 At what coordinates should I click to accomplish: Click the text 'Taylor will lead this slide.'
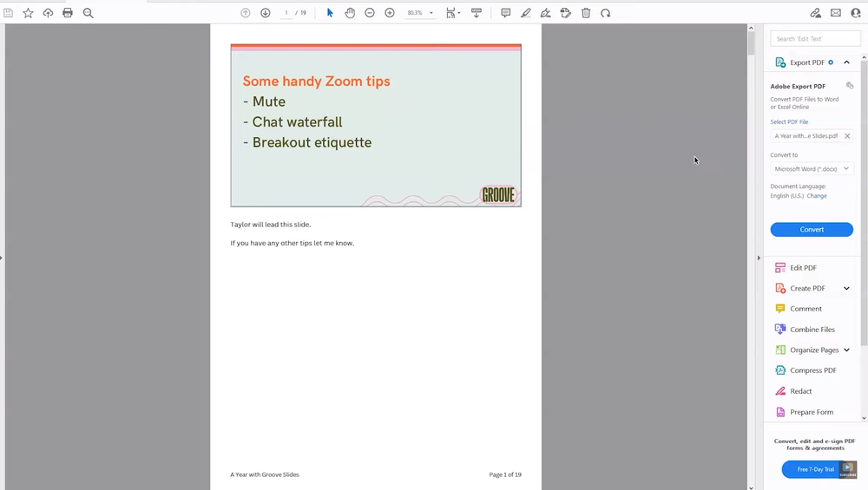(x=271, y=225)
